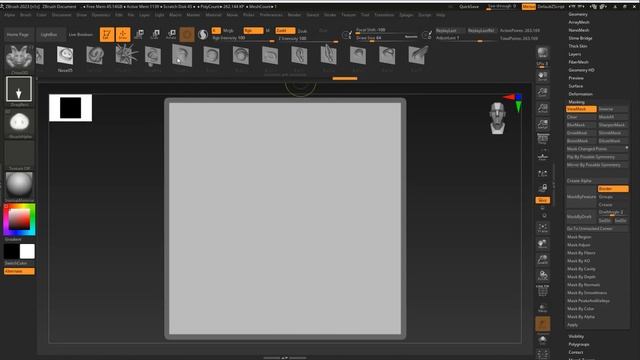Toggle the Zadd button
Image resolution: width=640 pixels, height=360 pixels.
pyautogui.click(x=285, y=31)
